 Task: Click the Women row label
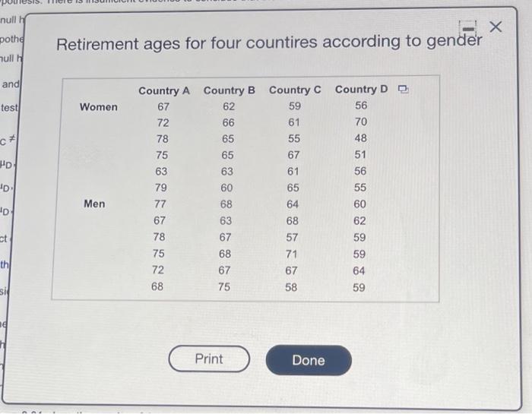[99, 107]
